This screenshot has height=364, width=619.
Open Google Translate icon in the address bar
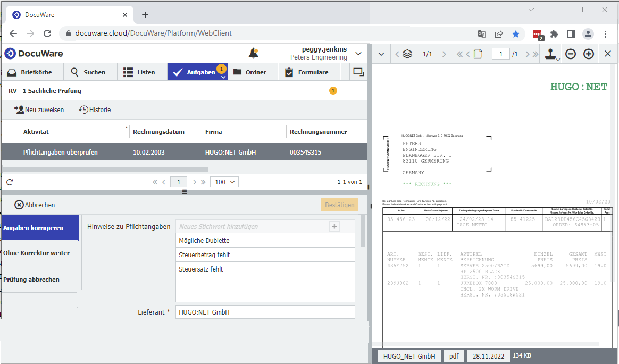482,33
